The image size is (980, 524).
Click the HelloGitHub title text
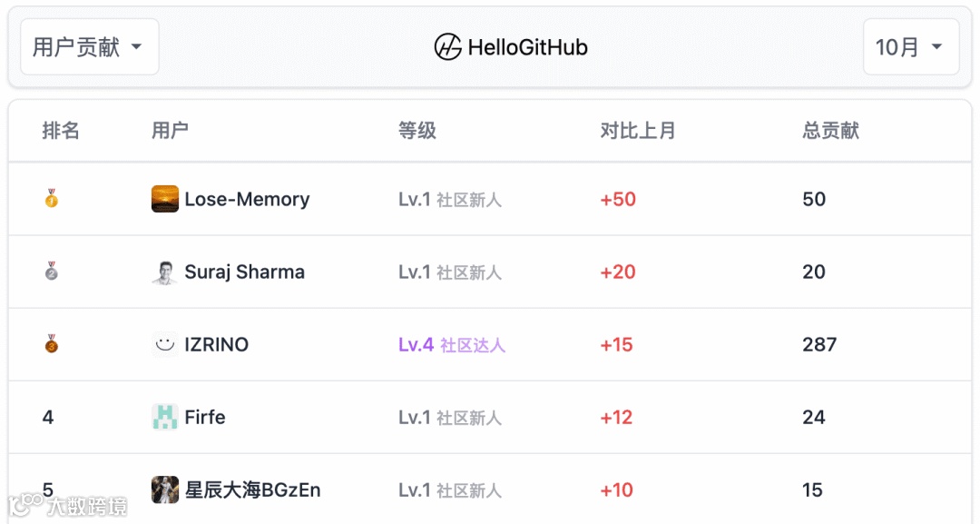pos(527,47)
